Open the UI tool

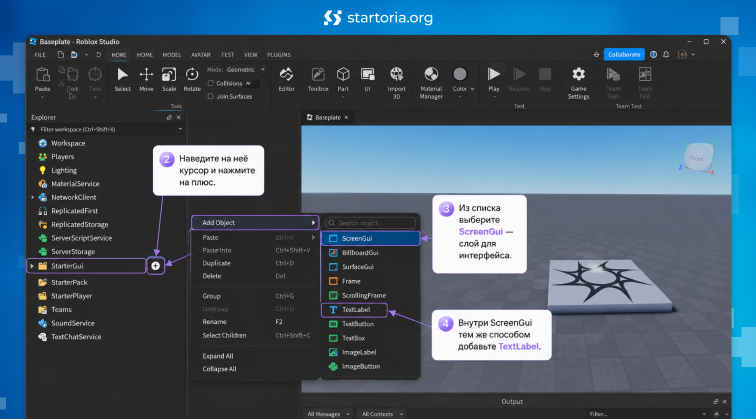click(x=367, y=79)
